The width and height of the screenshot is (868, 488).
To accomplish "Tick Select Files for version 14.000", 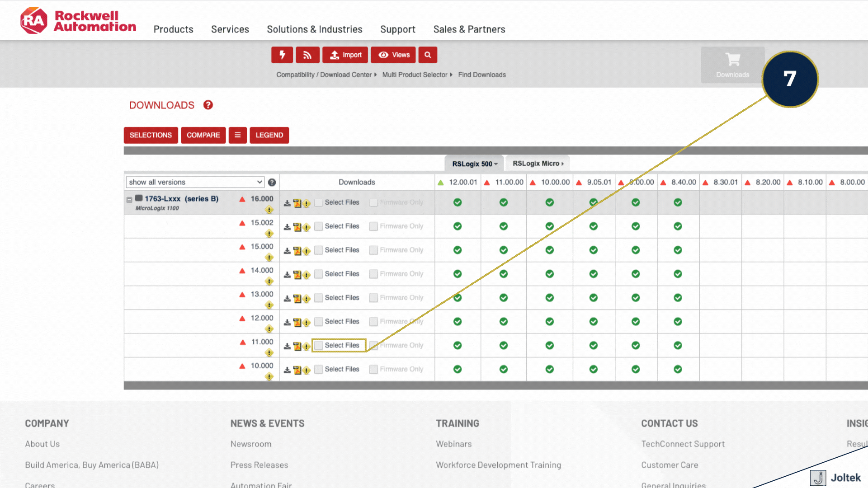I will [319, 274].
